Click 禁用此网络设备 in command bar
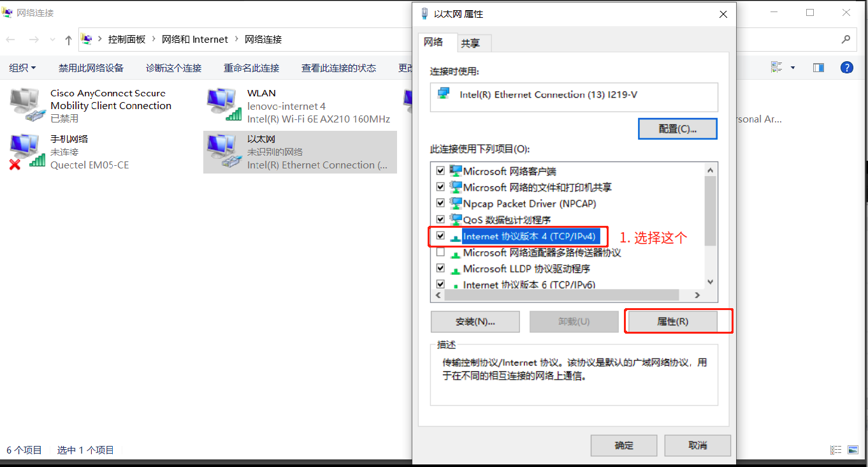The width and height of the screenshot is (868, 467). [x=91, y=68]
